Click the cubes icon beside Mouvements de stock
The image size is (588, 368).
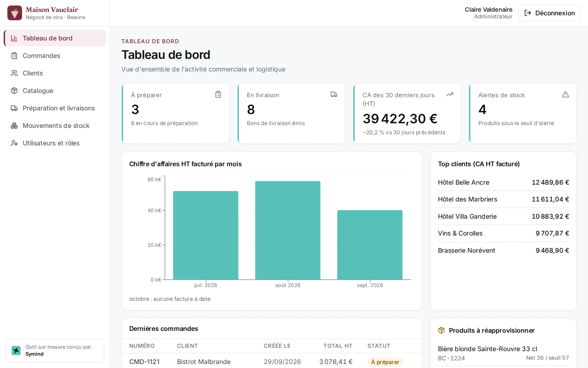click(14, 126)
